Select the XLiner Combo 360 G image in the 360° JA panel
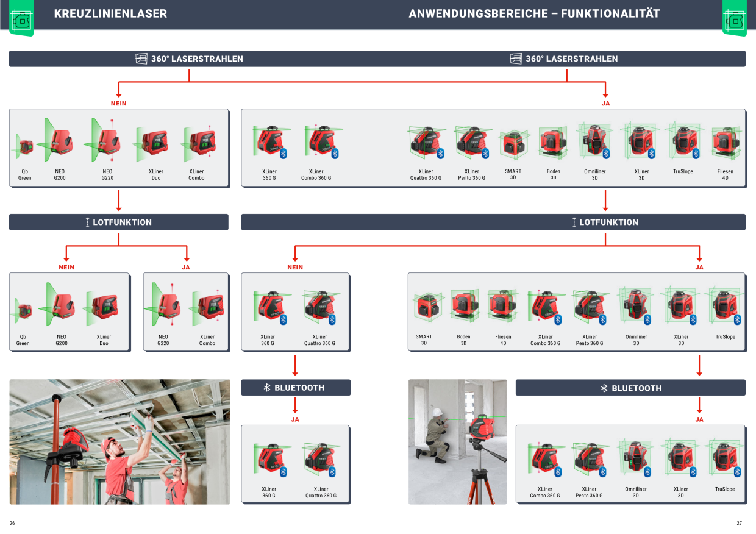 coord(323,141)
